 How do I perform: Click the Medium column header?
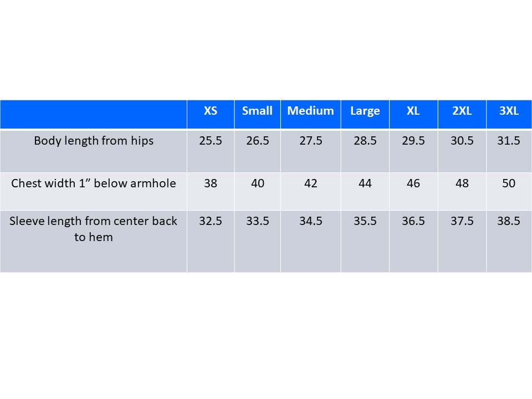coord(310,111)
